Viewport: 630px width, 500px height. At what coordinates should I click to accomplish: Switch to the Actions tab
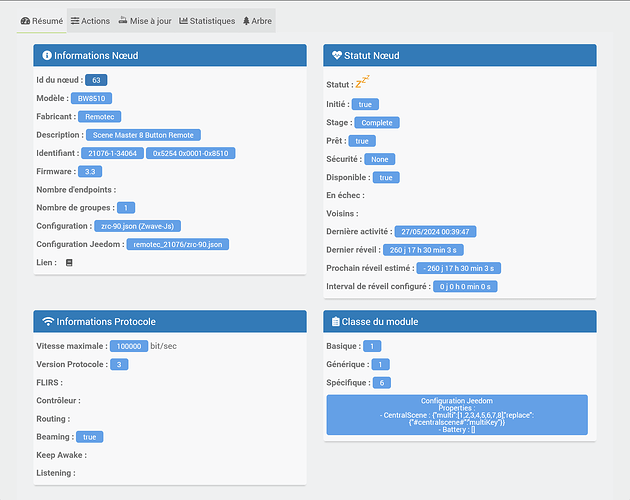pos(90,21)
